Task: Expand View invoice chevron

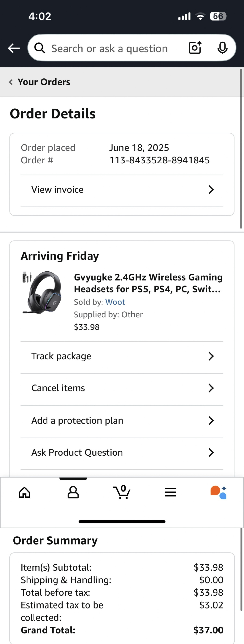Action: 211,190
